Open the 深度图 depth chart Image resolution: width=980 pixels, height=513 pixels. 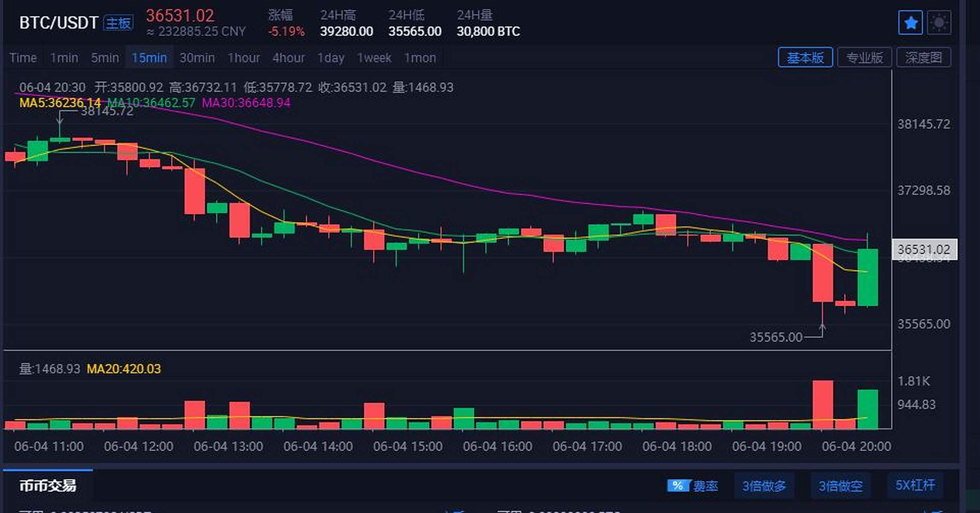(x=923, y=57)
